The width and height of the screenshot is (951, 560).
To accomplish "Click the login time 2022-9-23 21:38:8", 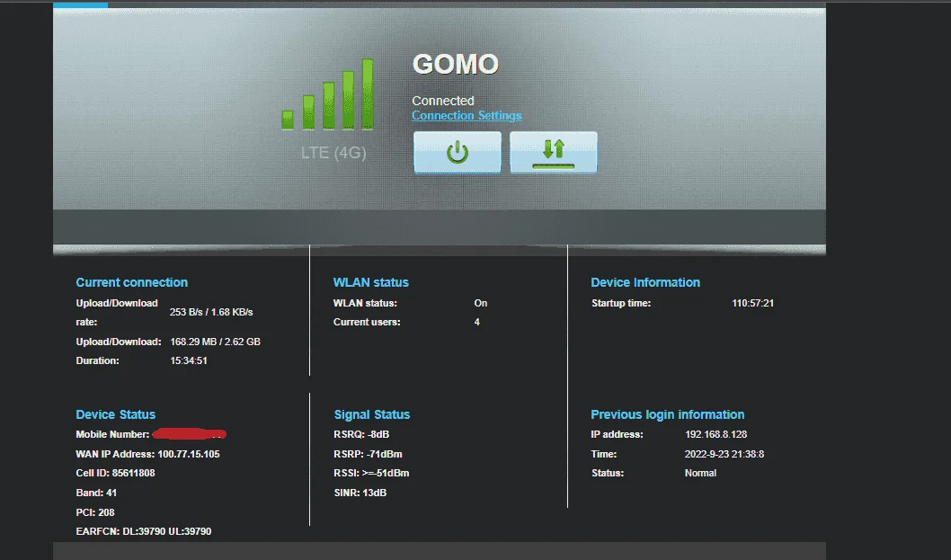I will pos(724,454).
